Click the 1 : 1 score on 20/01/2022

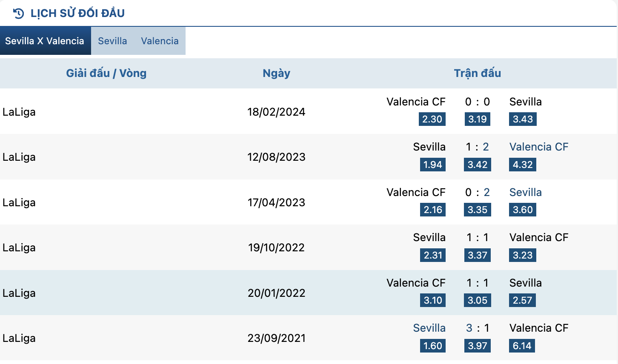(477, 283)
